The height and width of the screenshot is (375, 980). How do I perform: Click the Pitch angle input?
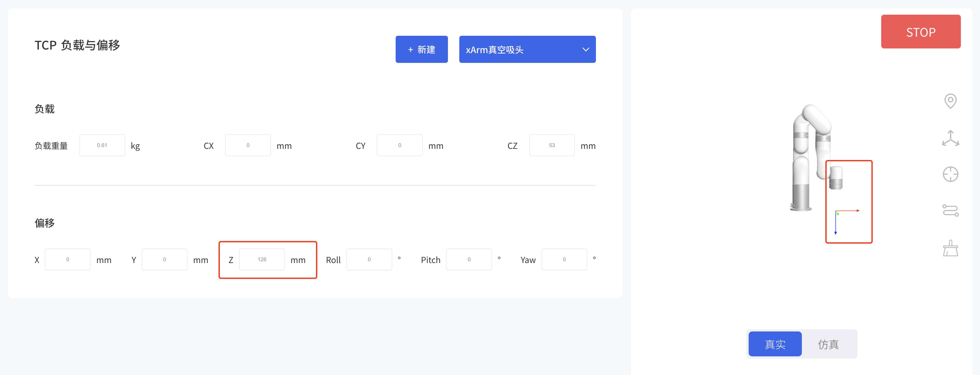[469, 259]
